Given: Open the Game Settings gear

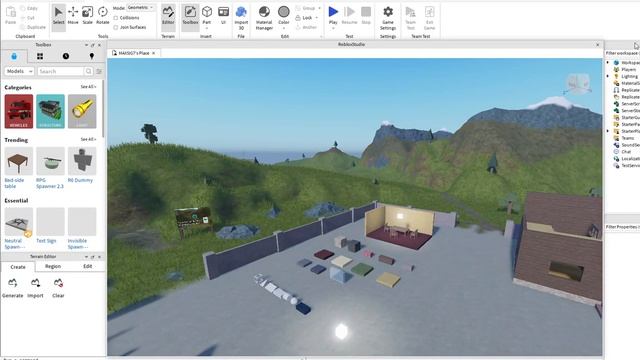Looking at the screenshot, I should [x=388, y=18].
